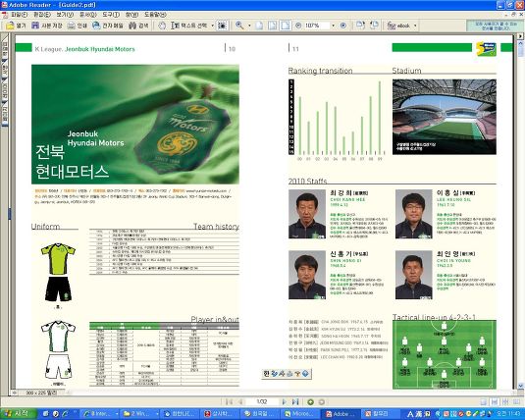
Task: Go to previous view green arrow
Action: (310, 402)
